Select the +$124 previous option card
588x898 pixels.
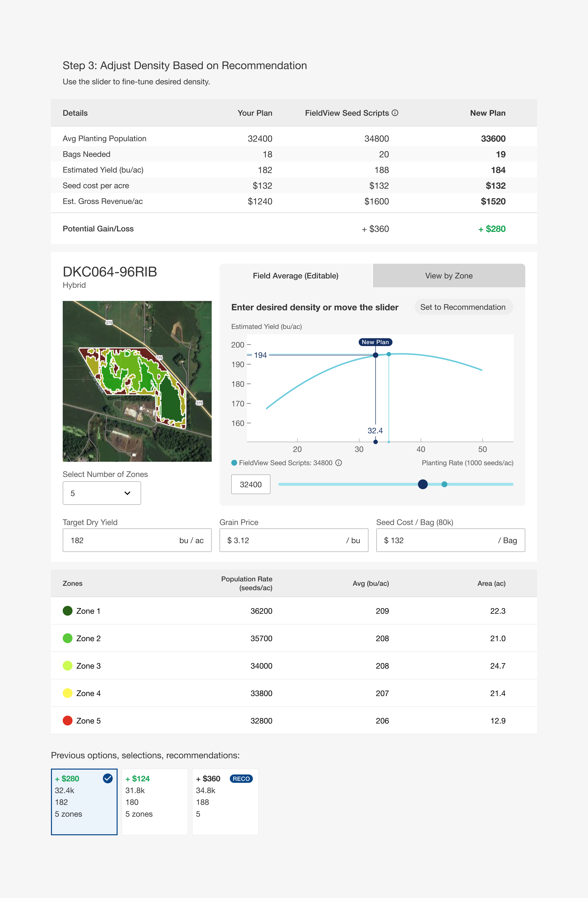pos(155,802)
